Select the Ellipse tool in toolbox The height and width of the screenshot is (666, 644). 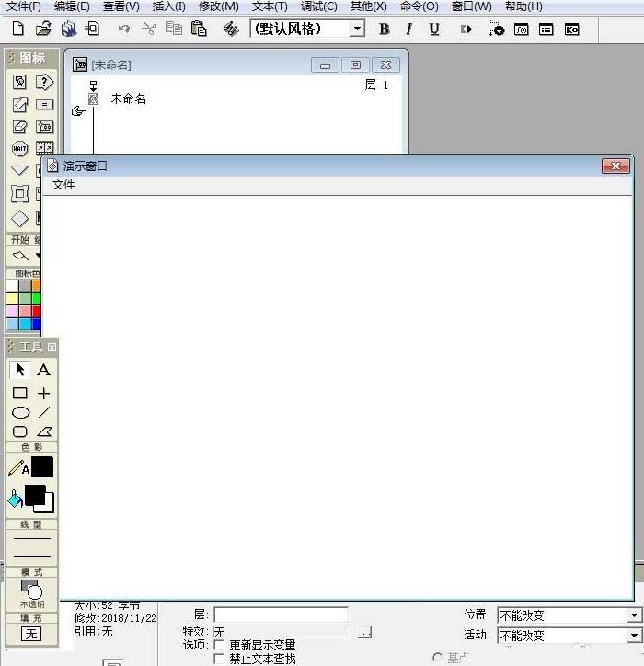(20, 412)
